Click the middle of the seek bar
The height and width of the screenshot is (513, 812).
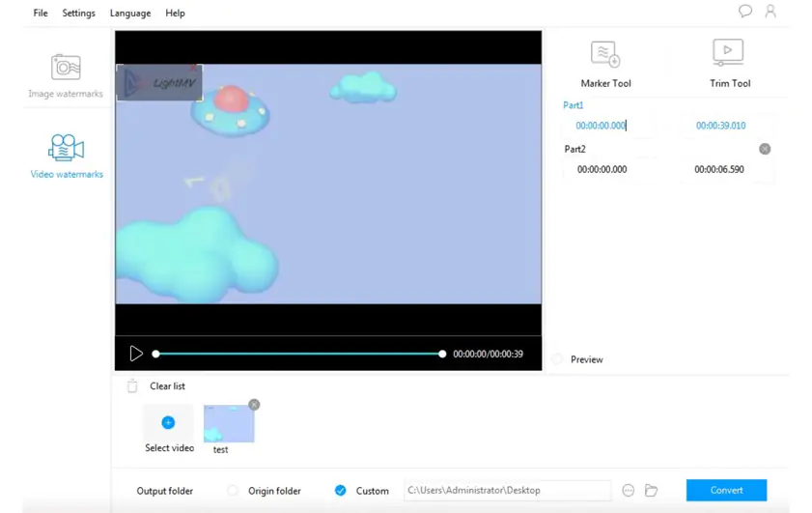pos(298,354)
